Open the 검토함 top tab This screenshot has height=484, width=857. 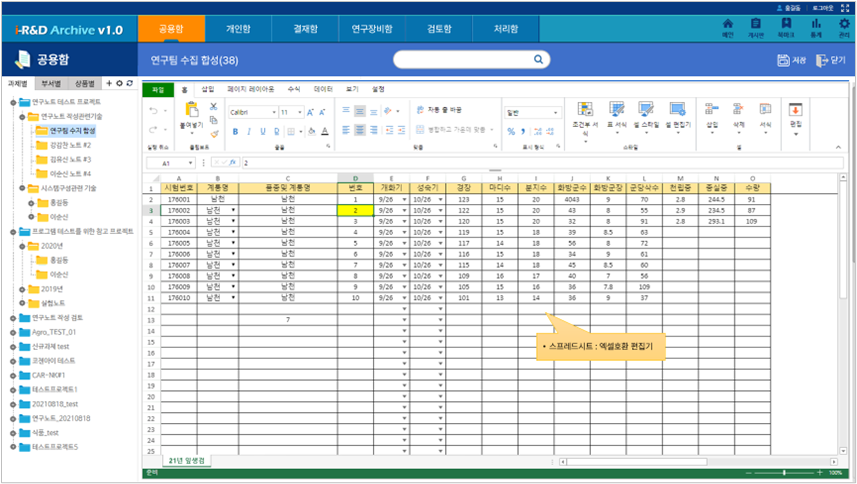(x=439, y=29)
